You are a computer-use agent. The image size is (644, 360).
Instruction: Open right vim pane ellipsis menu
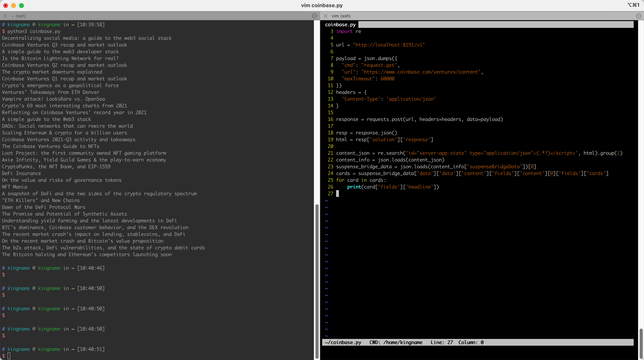pyautogui.click(x=638, y=16)
